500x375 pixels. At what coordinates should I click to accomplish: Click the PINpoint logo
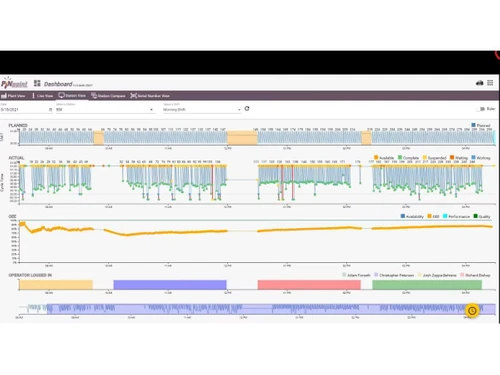[14, 83]
